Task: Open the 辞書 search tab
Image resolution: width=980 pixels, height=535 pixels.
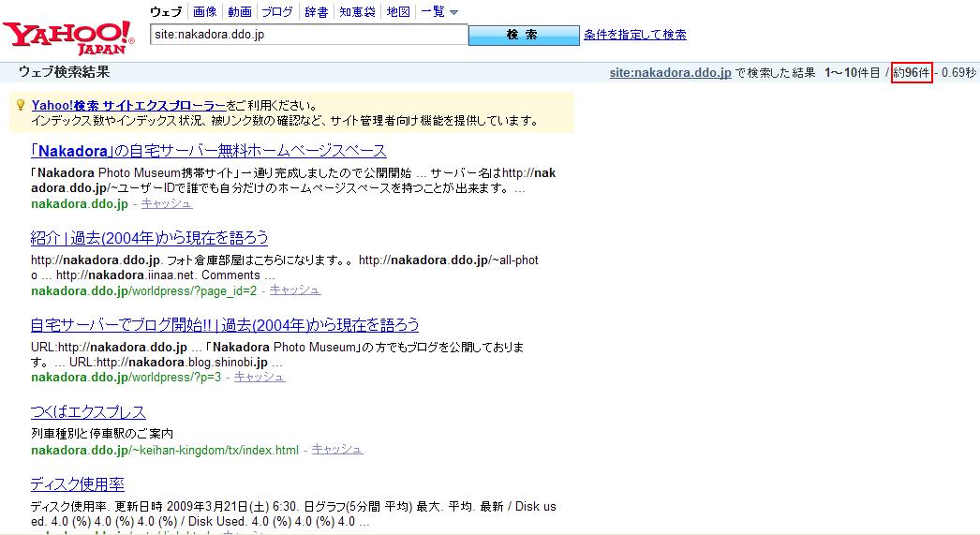Action: tap(317, 12)
